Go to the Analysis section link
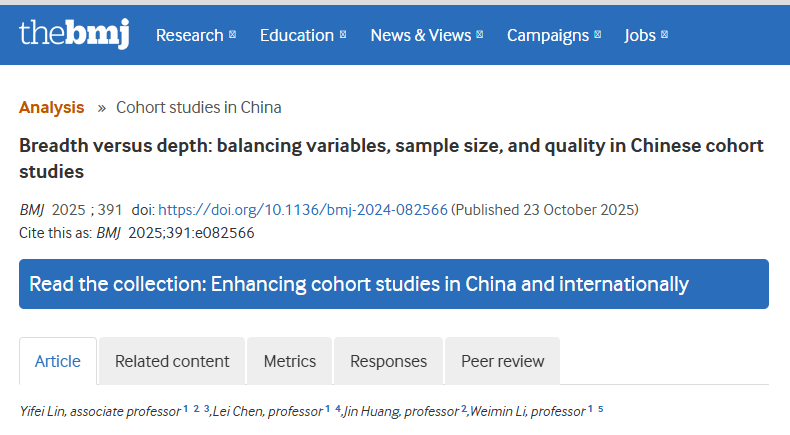 coord(52,107)
